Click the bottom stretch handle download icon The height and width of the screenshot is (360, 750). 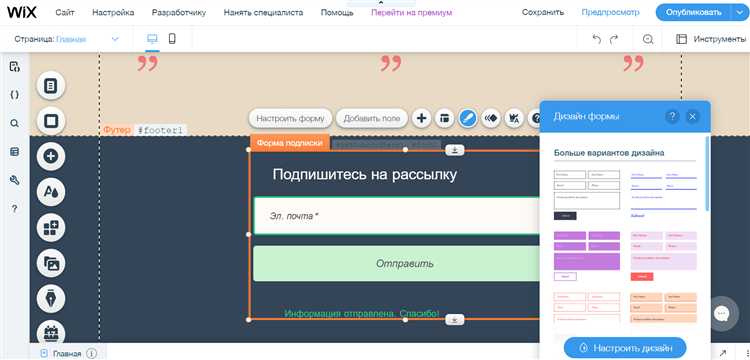(455, 319)
